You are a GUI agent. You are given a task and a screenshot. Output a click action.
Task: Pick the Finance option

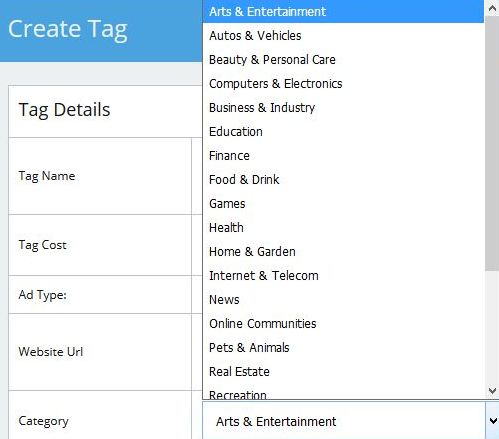point(343,156)
